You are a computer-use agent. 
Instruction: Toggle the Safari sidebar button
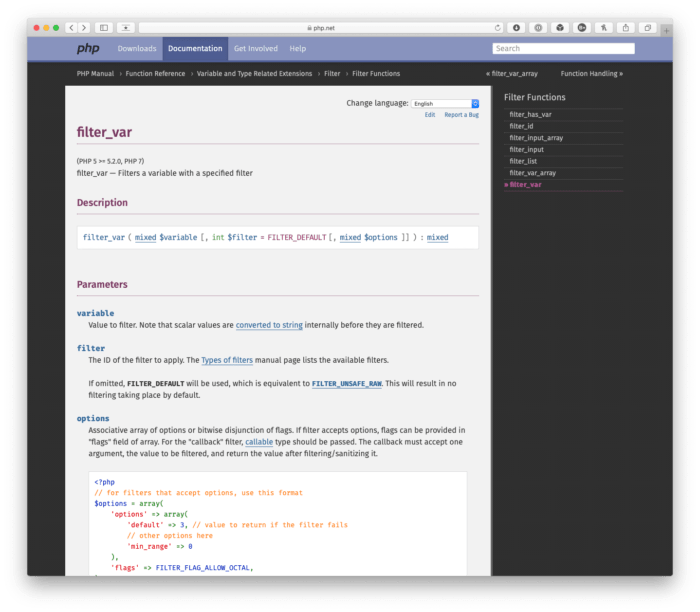[x=104, y=28]
